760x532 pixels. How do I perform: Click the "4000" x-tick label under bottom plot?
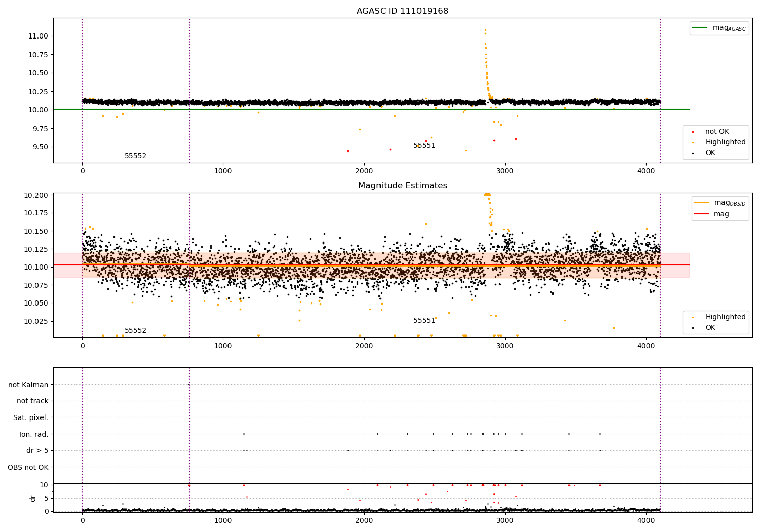(646, 521)
